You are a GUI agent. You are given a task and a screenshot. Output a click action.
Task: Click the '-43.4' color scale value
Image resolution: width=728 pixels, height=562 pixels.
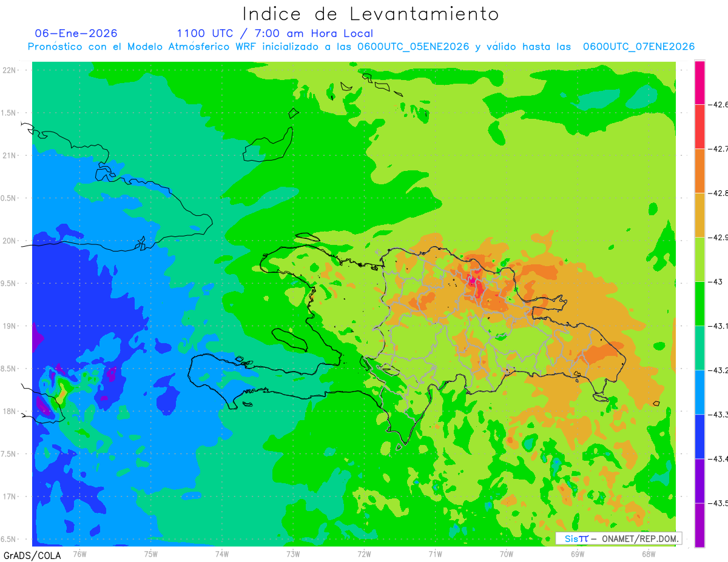coord(718,459)
